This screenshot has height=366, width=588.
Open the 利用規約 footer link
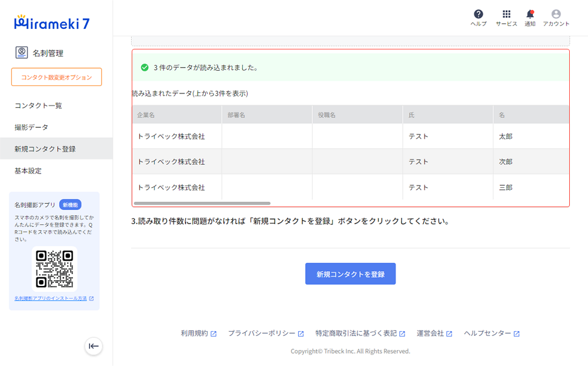(x=194, y=333)
